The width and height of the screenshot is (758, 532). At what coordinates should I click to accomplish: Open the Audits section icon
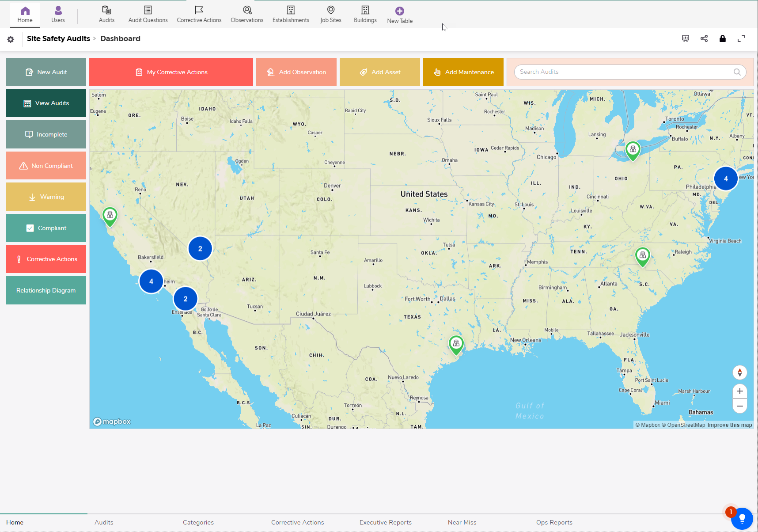106,13
